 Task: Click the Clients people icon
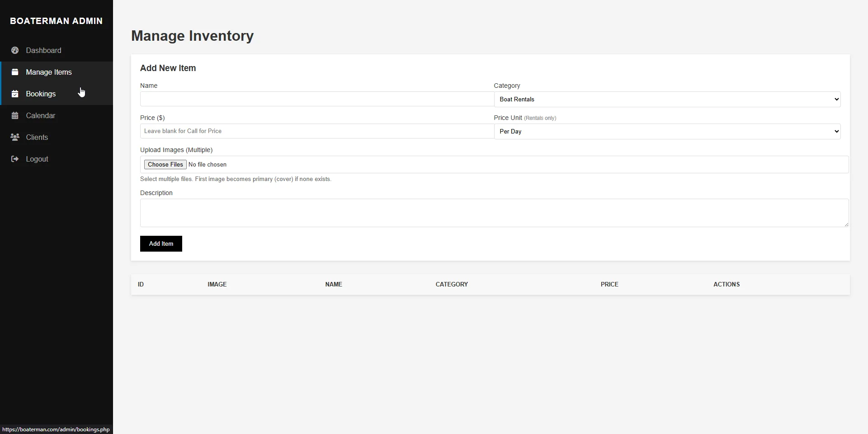pyautogui.click(x=15, y=137)
